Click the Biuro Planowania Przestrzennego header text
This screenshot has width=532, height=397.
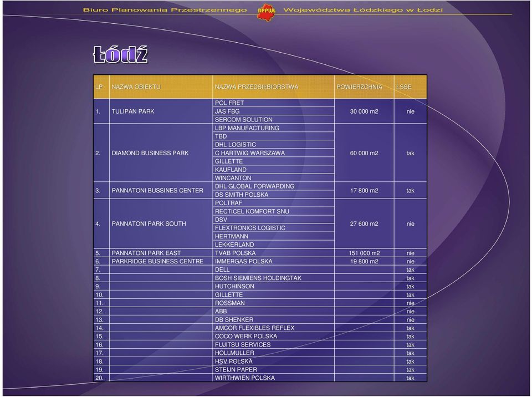165,10
